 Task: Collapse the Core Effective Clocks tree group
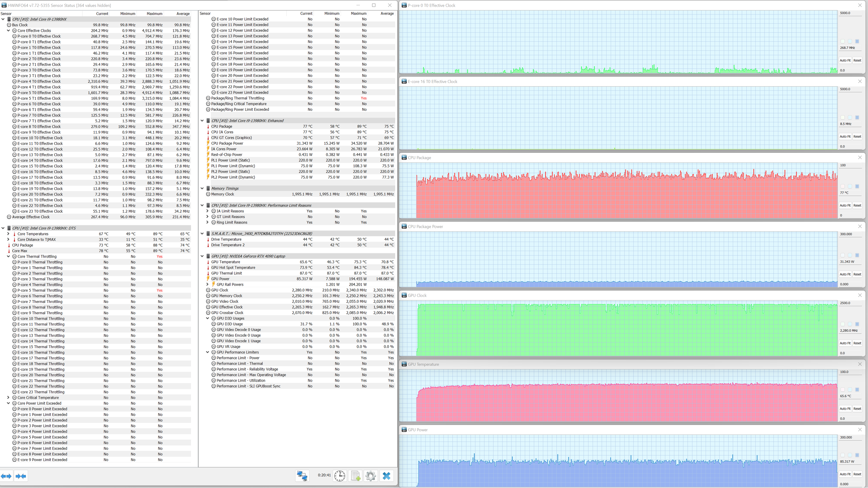(x=8, y=31)
